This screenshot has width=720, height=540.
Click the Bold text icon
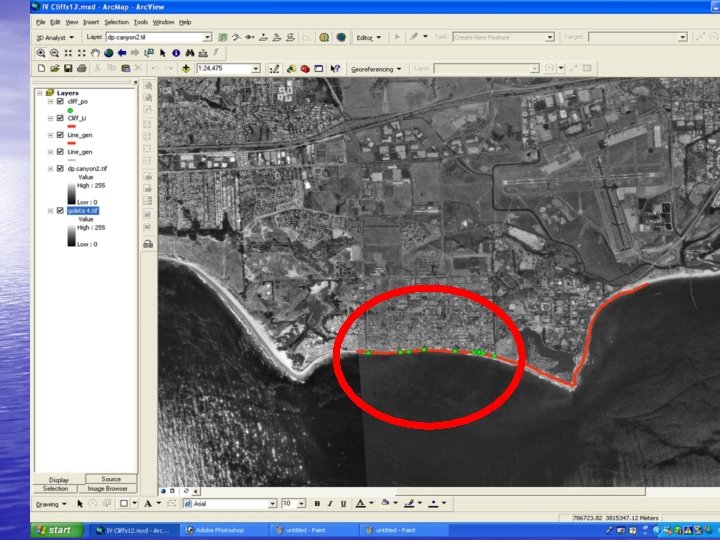tap(317, 504)
